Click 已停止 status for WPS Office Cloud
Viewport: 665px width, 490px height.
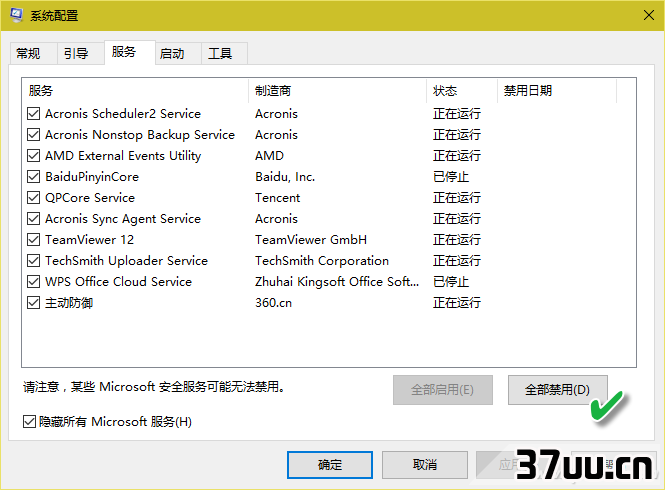click(451, 282)
